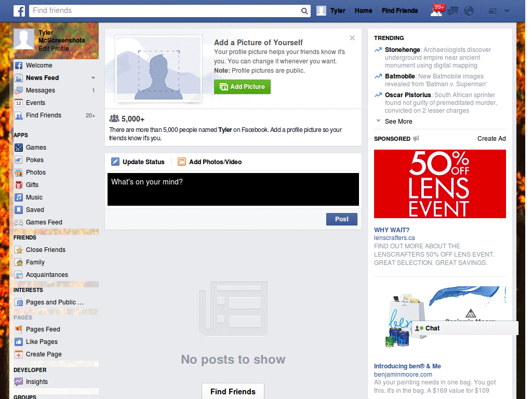
Task: Open the Chat bar
Action: 465,328
